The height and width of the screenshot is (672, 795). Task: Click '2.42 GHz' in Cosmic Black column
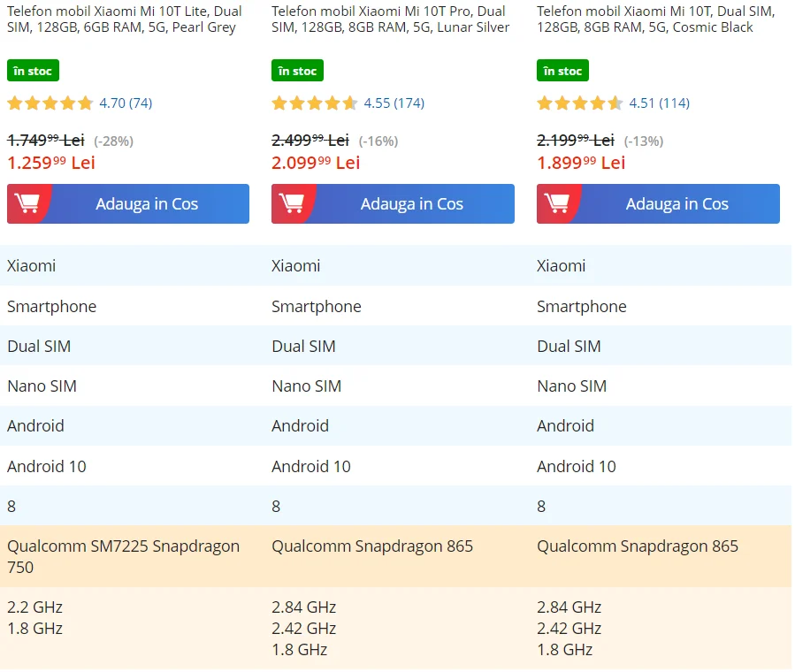point(569,629)
